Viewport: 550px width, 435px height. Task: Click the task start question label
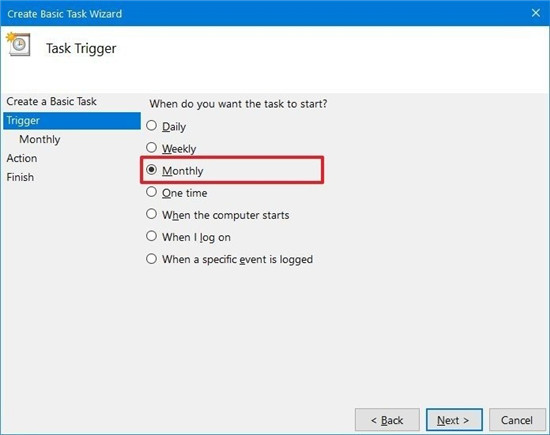pyautogui.click(x=238, y=104)
